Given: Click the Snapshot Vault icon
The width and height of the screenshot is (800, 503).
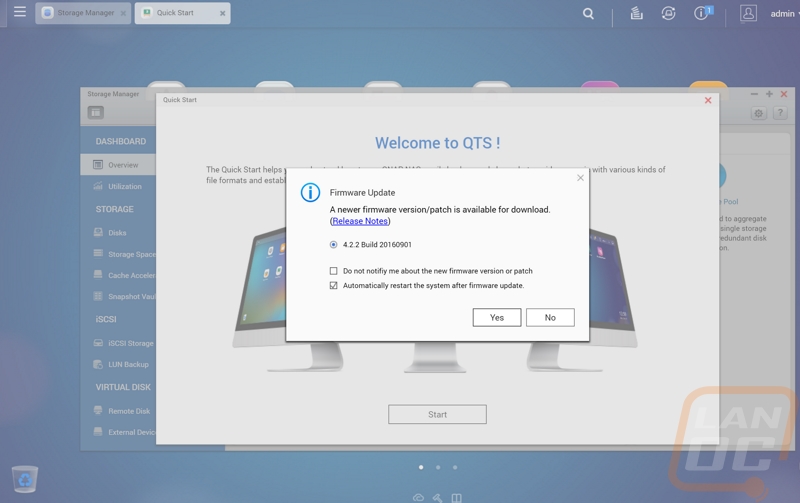Looking at the screenshot, I should pos(98,296).
